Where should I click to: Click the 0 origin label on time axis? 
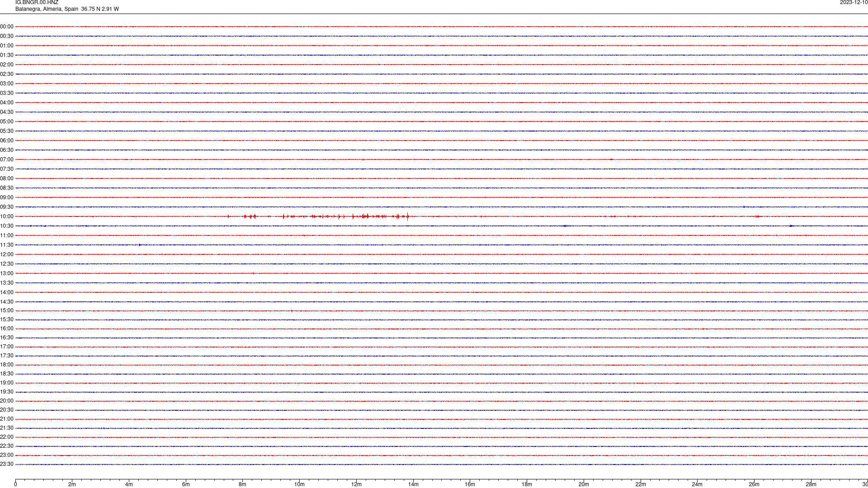[15, 484]
